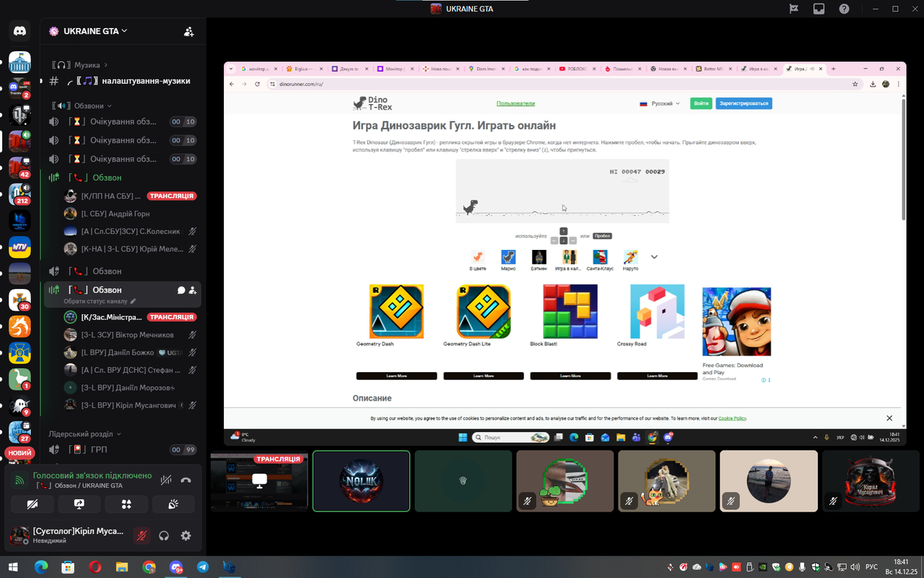Click the НОВИЙ unread indicator
This screenshot has height=578, width=924.
19,453
